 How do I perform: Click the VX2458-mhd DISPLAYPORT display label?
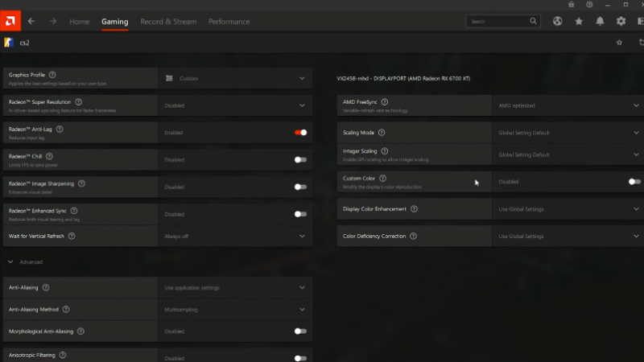coord(403,78)
